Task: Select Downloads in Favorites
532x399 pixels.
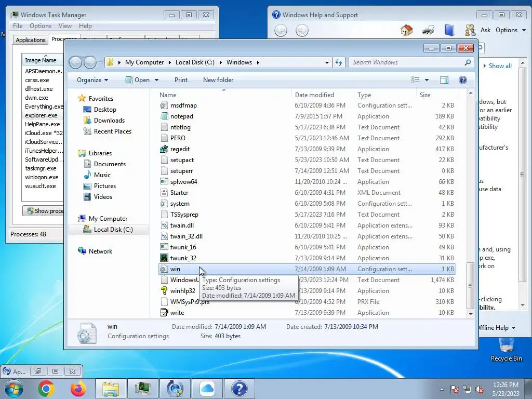Action: [109, 121]
